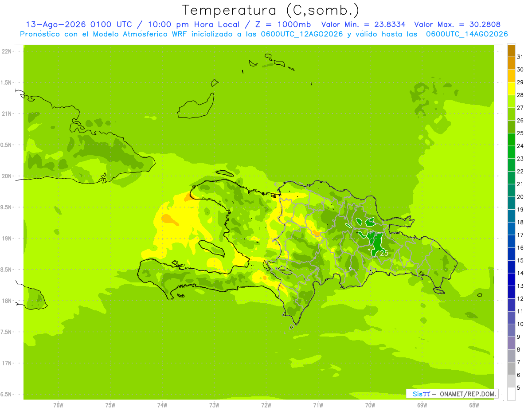Pick the orange swatch between 30 and 31
This screenshot has width=532, height=411.
tap(511, 63)
